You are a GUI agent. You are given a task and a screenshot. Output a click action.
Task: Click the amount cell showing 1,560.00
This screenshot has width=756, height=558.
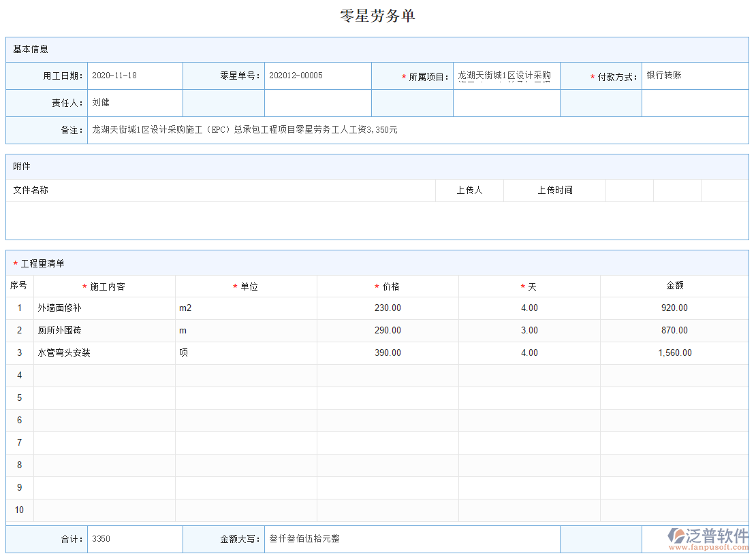[x=674, y=353]
